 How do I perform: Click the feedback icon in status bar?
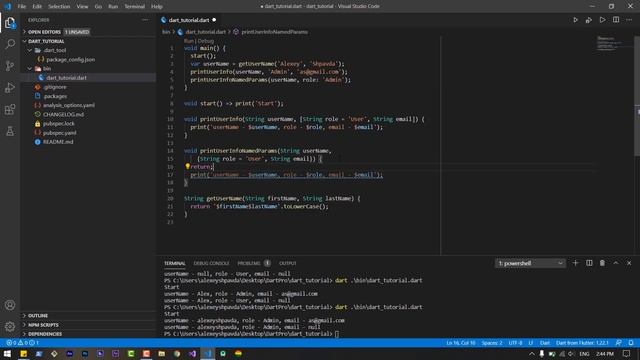click(x=619, y=343)
